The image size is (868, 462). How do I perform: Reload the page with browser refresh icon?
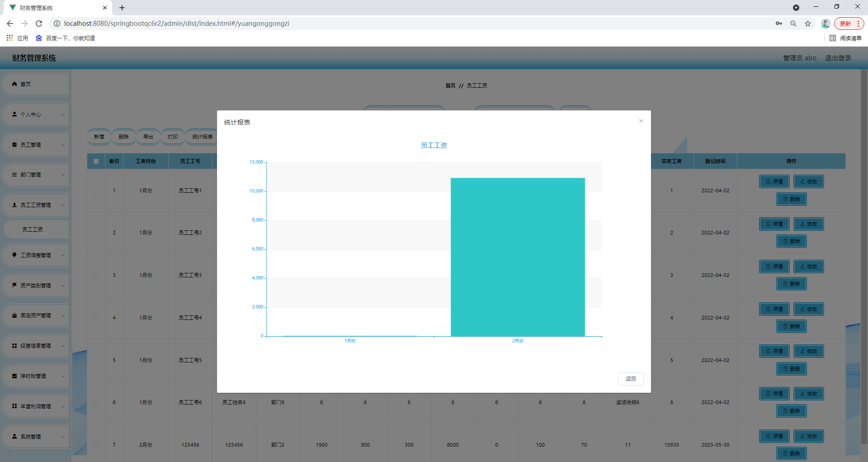coord(39,24)
